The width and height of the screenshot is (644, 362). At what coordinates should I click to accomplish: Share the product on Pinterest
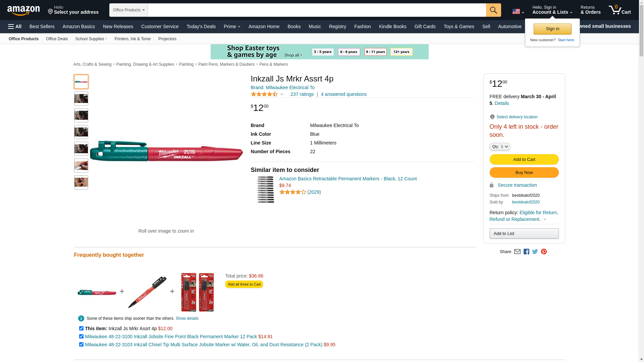click(544, 252)
